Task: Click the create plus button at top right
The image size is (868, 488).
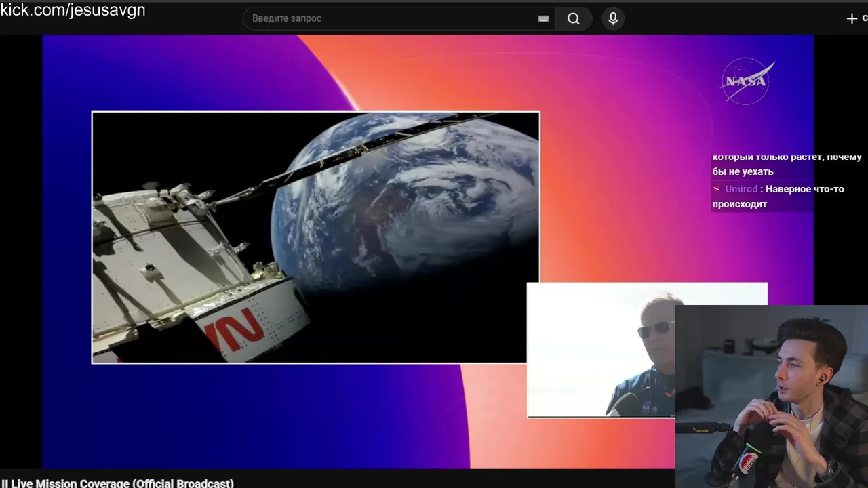Action: (852, 18)
